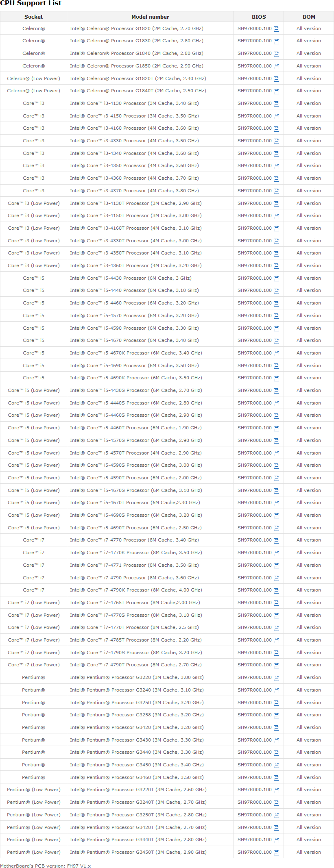Open BIOS download icon for i5-4690K
334x868 pixels.
pos(277,378)
